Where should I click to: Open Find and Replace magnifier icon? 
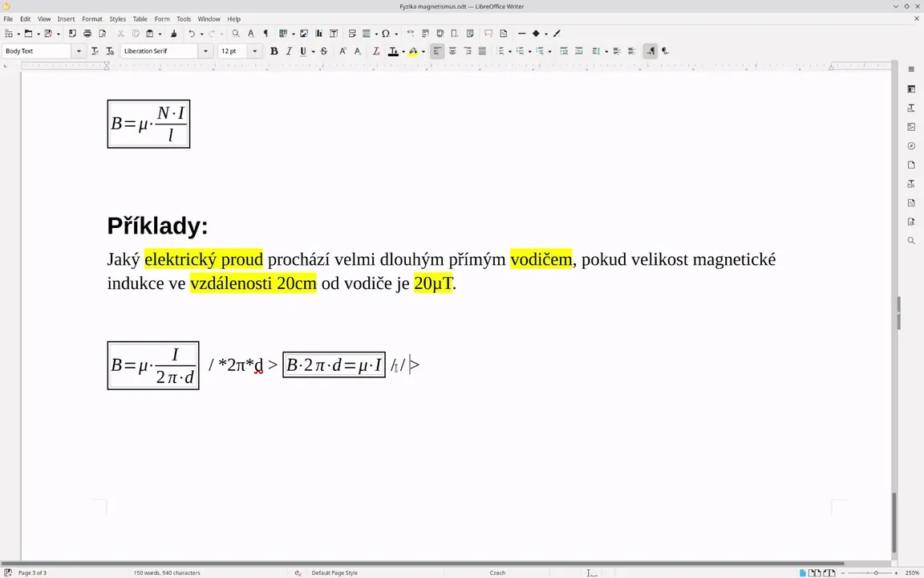click(x=236, y=34)
